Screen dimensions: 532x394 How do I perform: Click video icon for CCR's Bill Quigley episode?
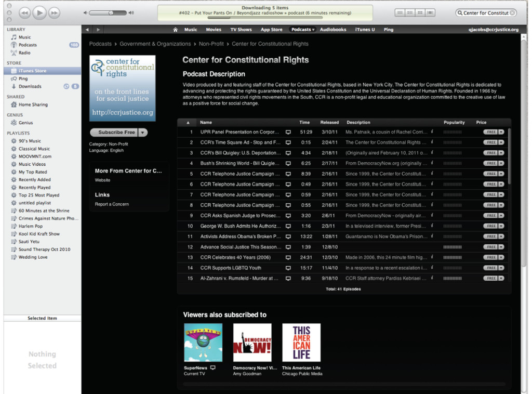coord(288,153)
